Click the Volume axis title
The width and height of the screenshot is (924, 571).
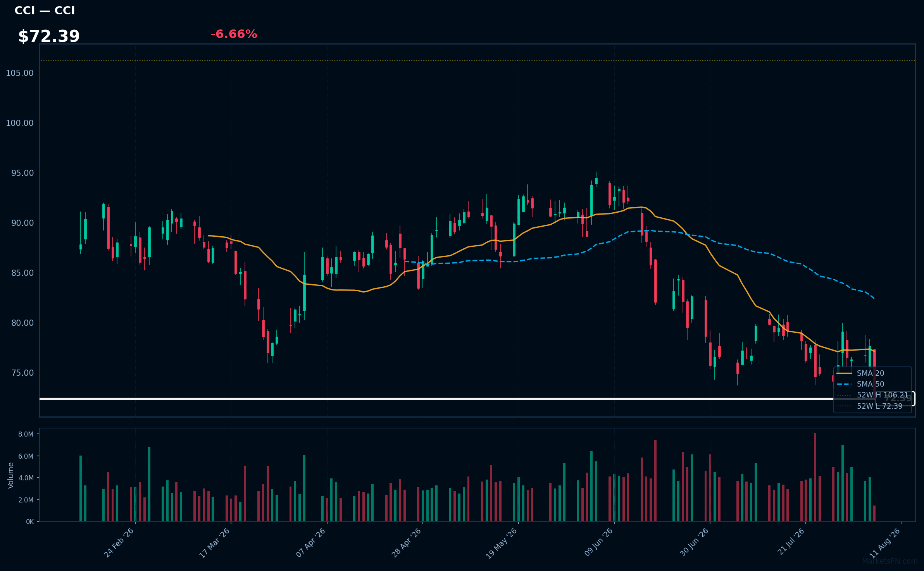tap(10, 475)
